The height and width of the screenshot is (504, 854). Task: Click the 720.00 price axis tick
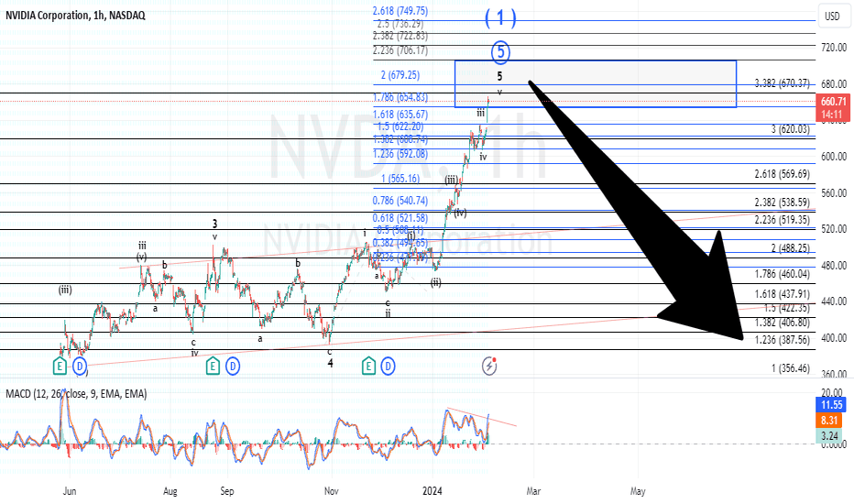[834, 48]
